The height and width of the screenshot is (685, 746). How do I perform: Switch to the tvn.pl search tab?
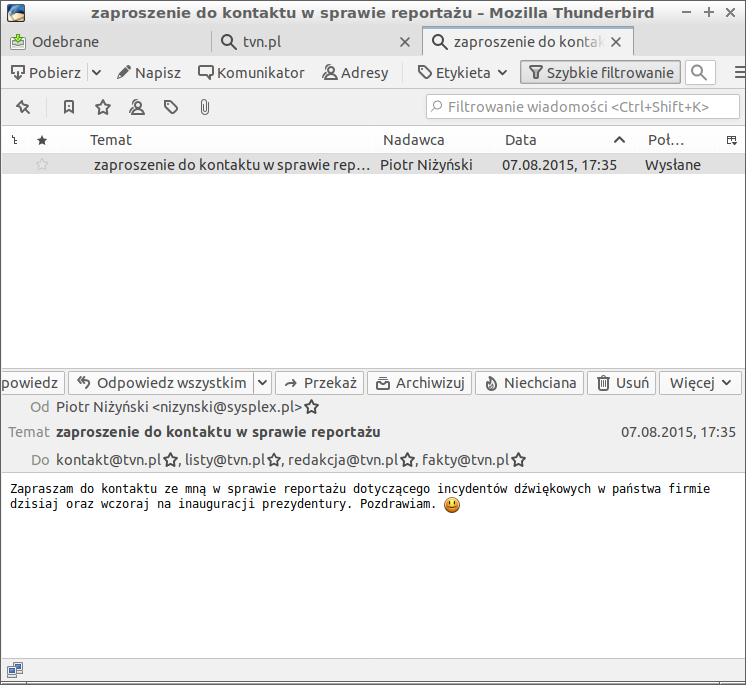[262, 42]
